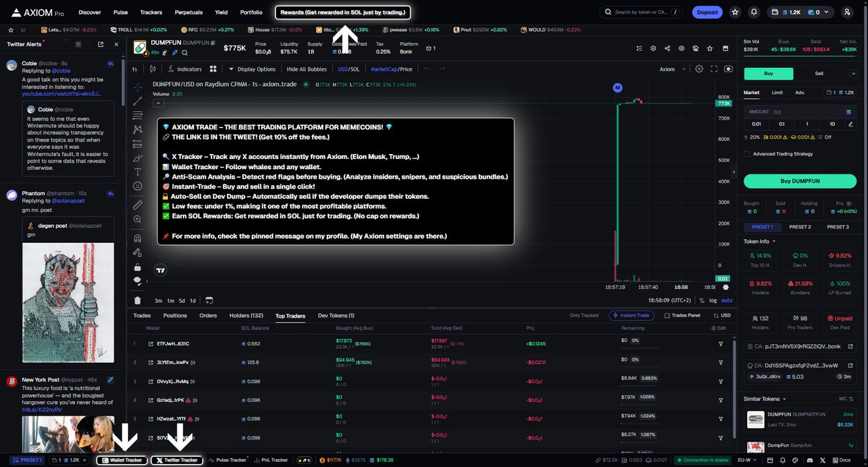Viewport: 868px width, 467px height.
Task: Collapse the Token Info section
Action: pyautogui.click(x=759, y=241)
